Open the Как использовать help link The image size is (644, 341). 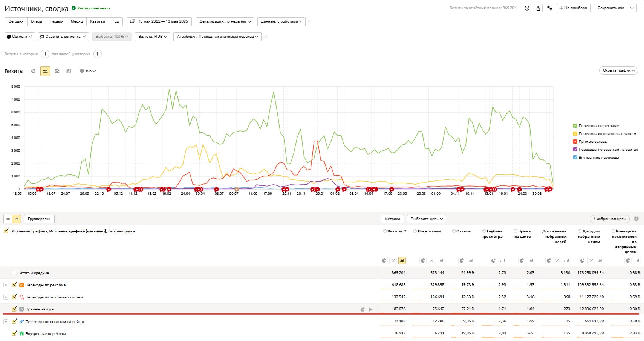click(93, 8)
